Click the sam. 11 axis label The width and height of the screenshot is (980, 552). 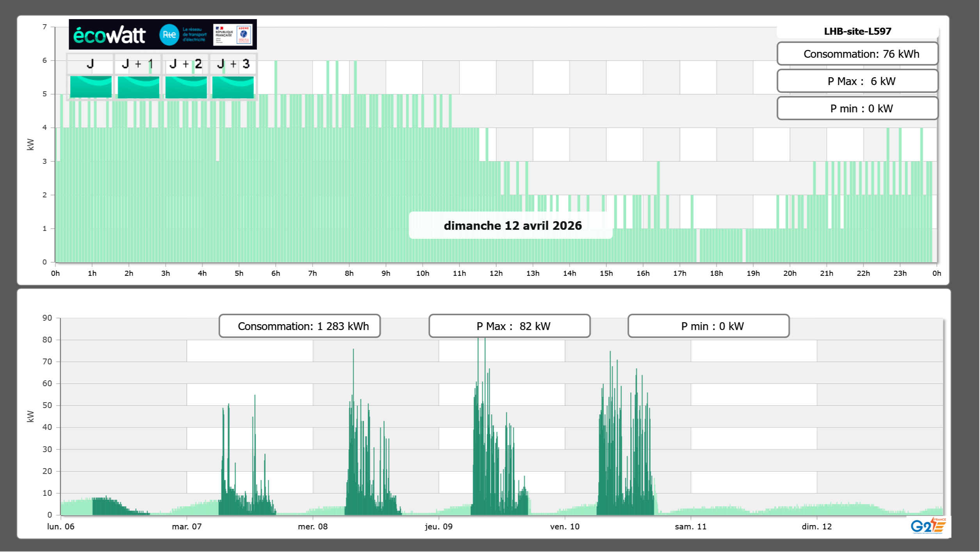(690, 527)
